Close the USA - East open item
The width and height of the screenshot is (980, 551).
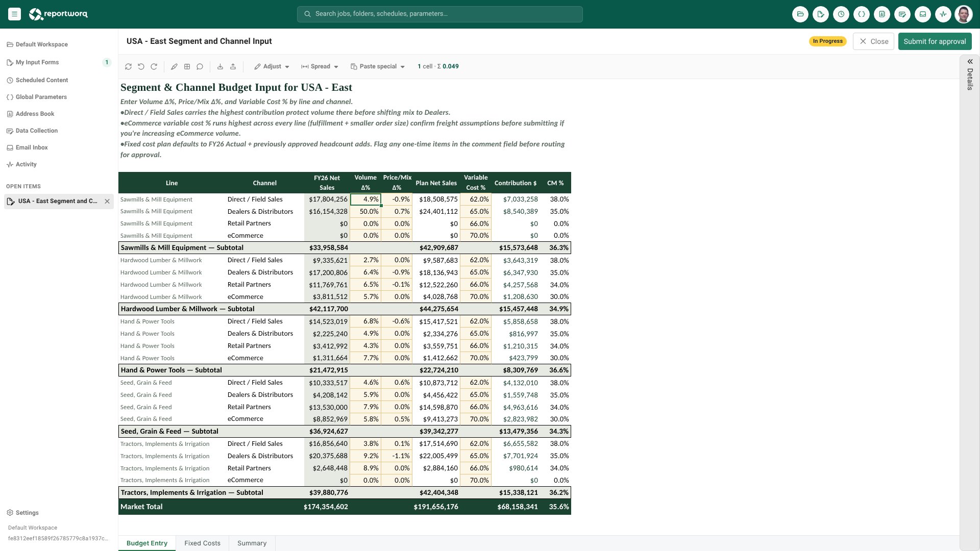[107, 201]
